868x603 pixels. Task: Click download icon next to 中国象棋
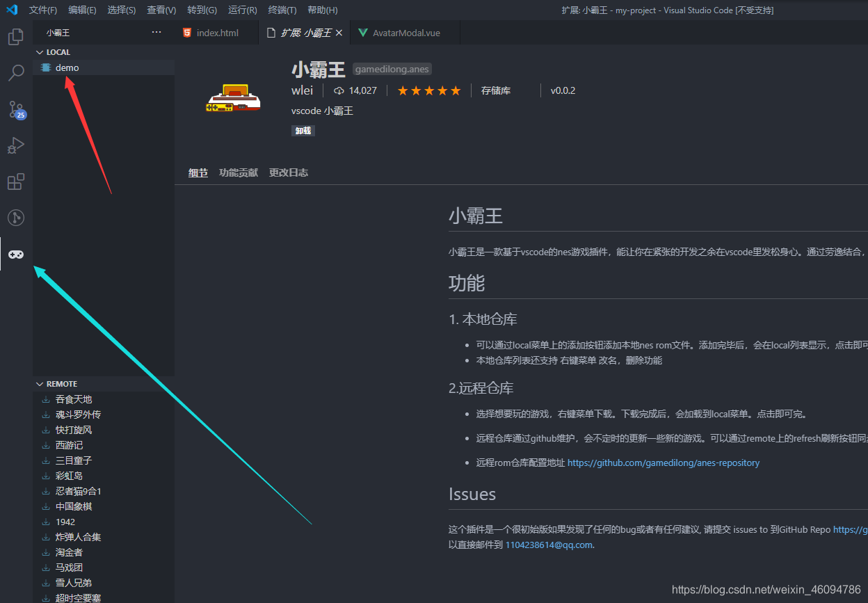tap(46, 506)
